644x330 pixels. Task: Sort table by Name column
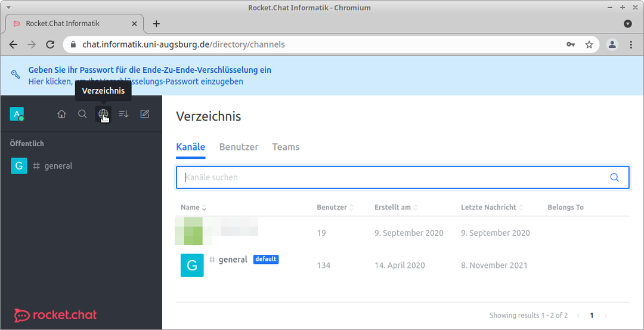coord(193,208)
